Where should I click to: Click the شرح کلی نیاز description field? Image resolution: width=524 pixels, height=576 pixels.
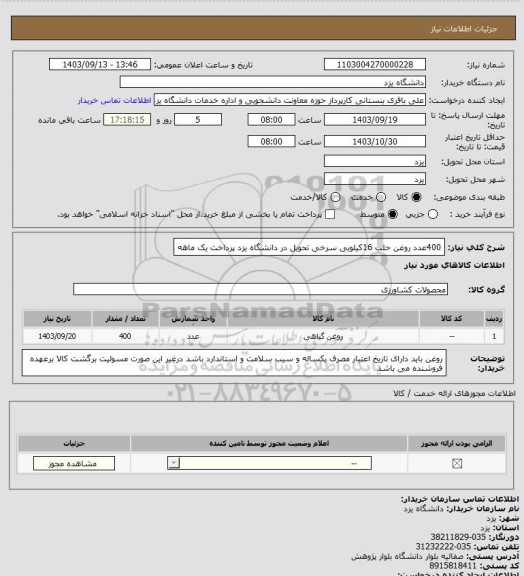(309, 247)
